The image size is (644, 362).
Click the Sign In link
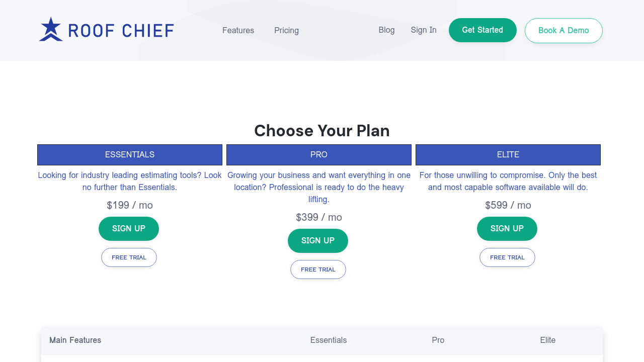424,30
